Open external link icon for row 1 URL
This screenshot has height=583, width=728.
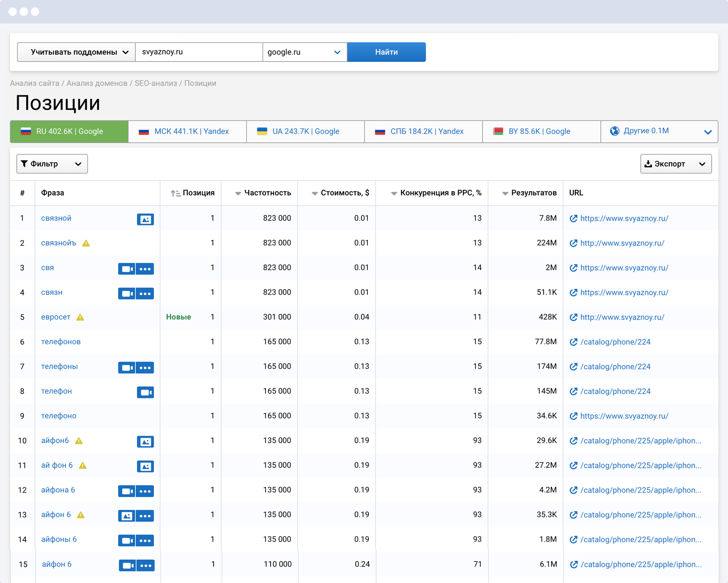point(574,218)
